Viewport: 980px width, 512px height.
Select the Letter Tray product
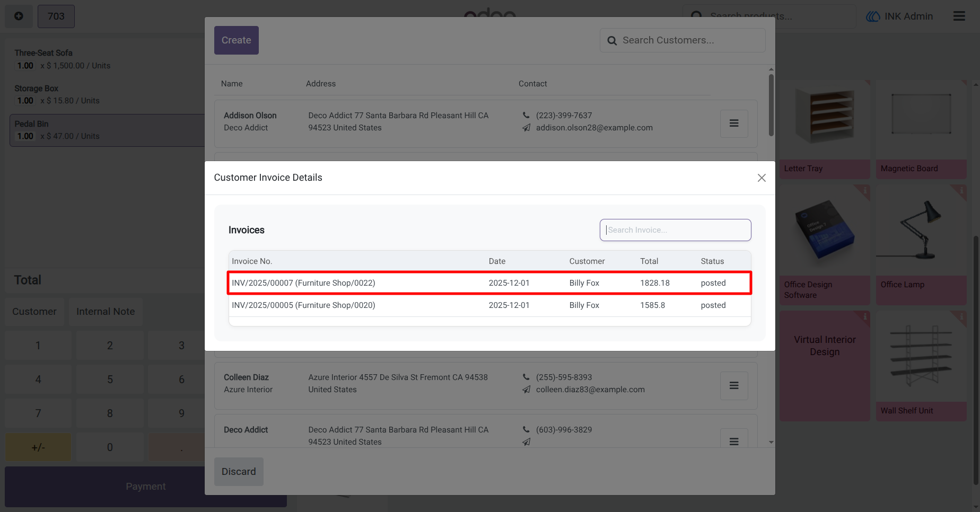pyautogui.click(x=825, y=129)
